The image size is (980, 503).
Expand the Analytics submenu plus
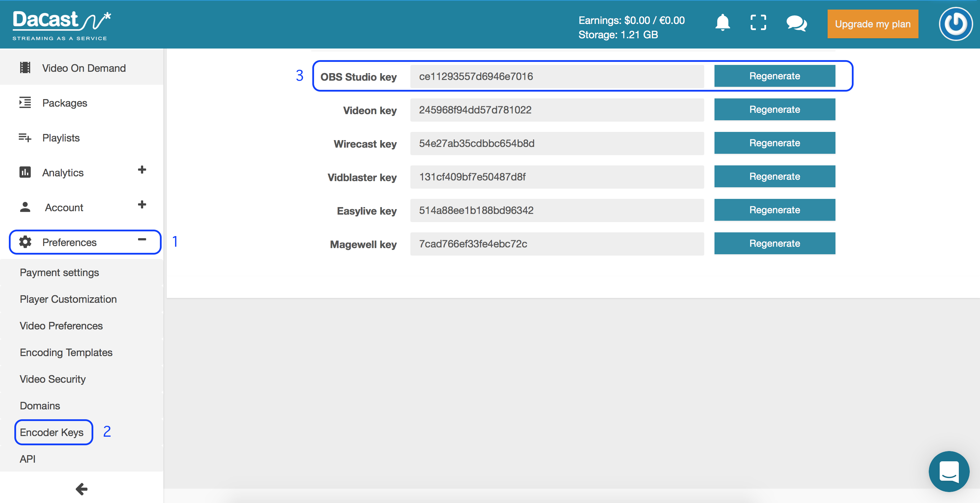pos(142,170)
